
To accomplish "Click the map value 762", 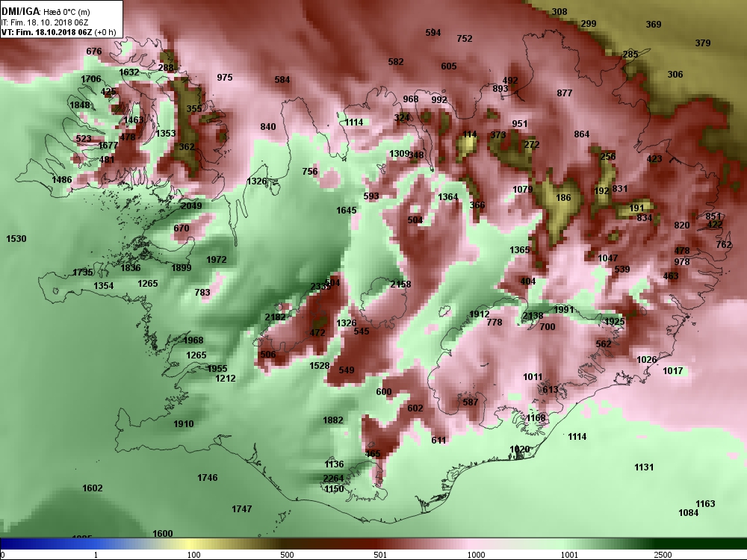I will 724,245.
